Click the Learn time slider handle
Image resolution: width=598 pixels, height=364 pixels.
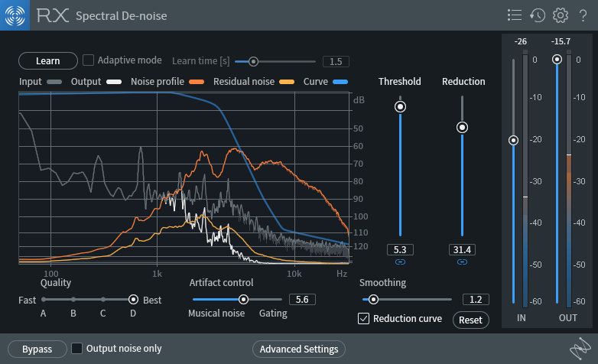coord(253,61)
